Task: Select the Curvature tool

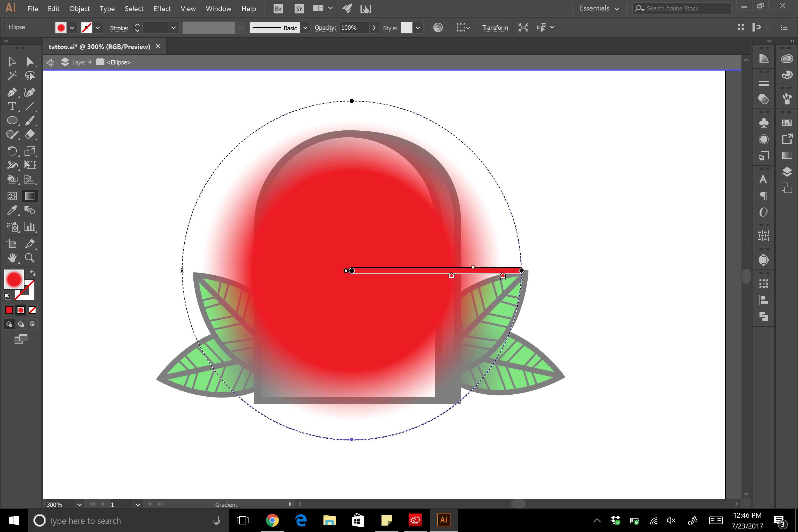Action: pos(30,92)
